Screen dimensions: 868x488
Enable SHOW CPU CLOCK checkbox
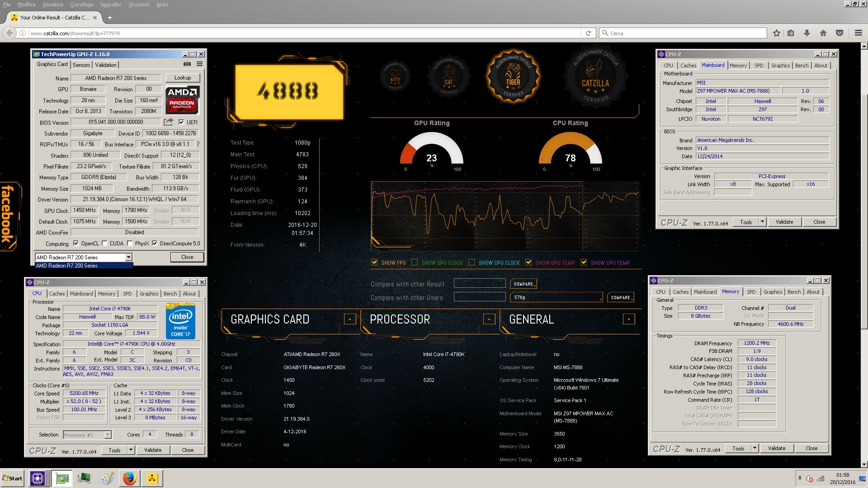tap(472, 263)
